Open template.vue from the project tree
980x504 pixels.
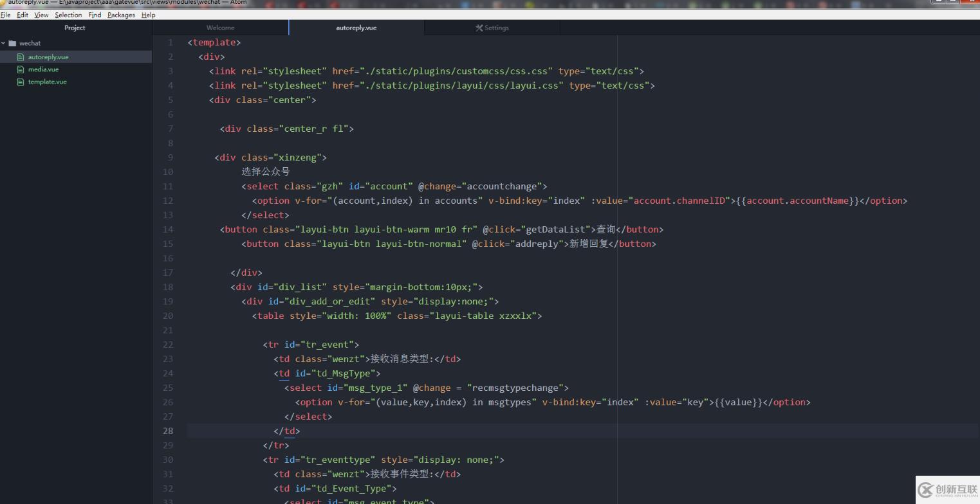47,82
